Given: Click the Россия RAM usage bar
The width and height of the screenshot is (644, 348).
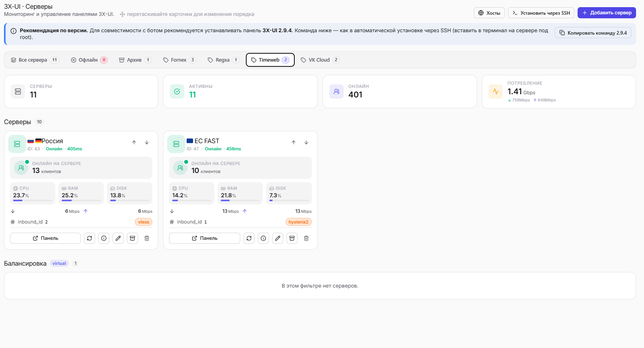Looking at the screenshot, I should 81,200.
